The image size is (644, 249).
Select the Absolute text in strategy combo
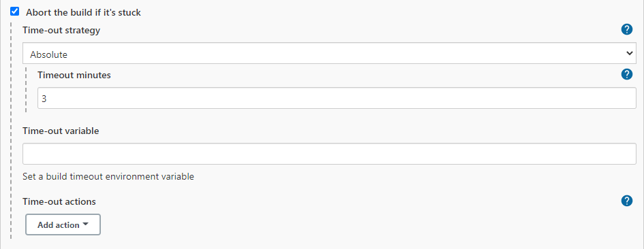[x=49, y=54]
